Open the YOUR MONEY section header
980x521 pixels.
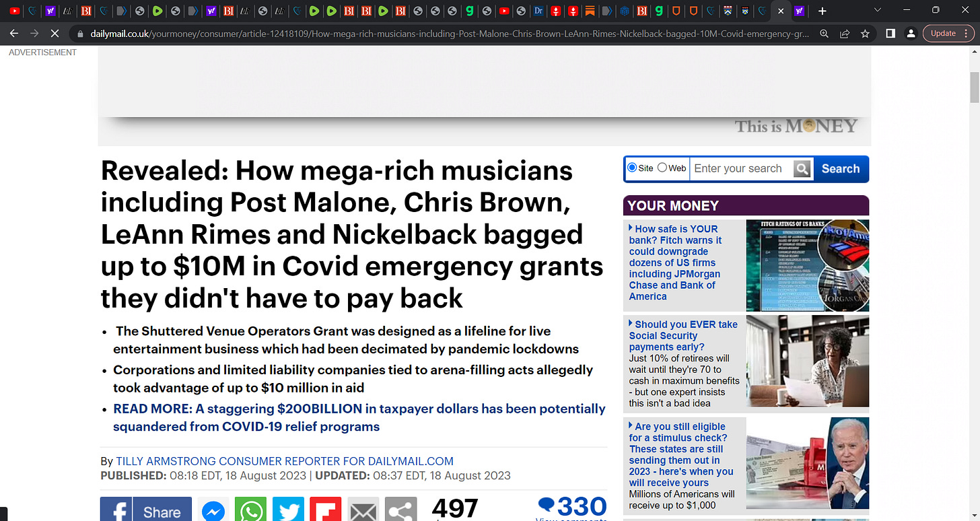pyautogui.click(x=673, y=206)
